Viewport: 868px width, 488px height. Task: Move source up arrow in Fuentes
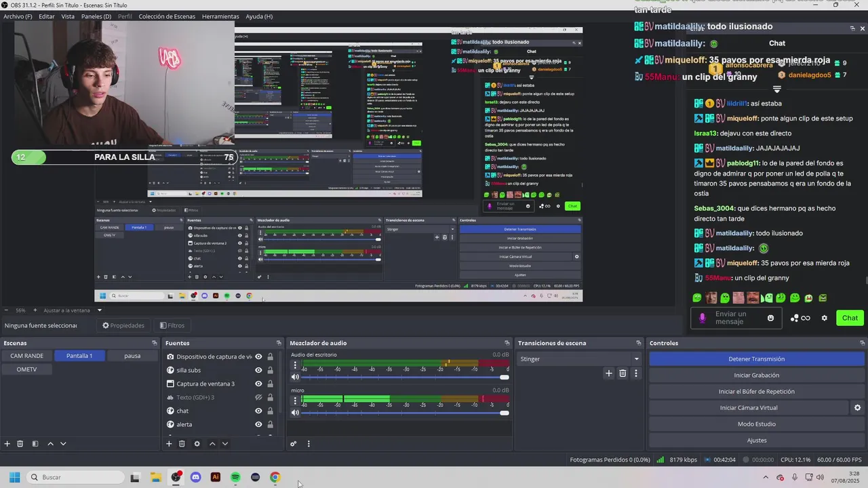point(212,444)
